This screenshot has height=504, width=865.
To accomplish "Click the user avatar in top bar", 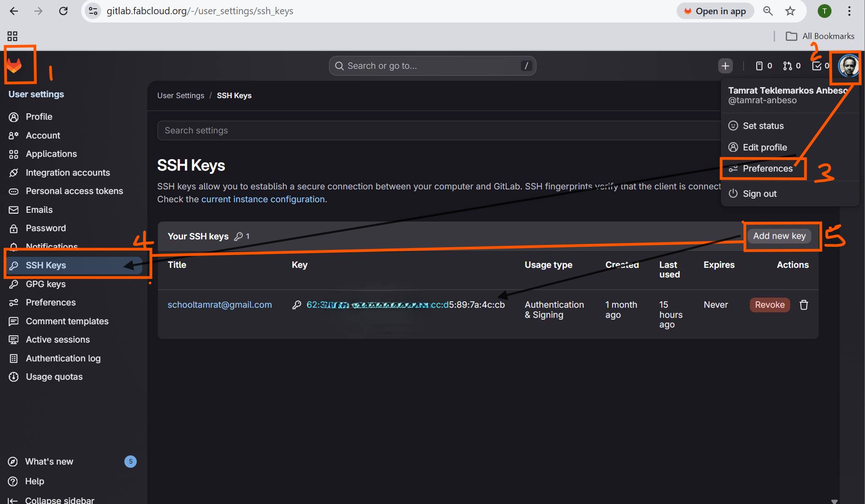I will point(848,66).
